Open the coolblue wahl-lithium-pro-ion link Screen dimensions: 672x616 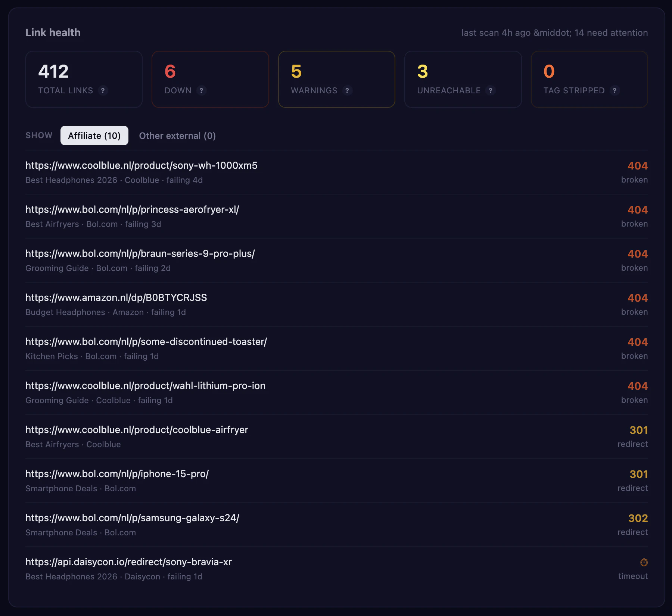pyautogui.click(x=146, y=386)
